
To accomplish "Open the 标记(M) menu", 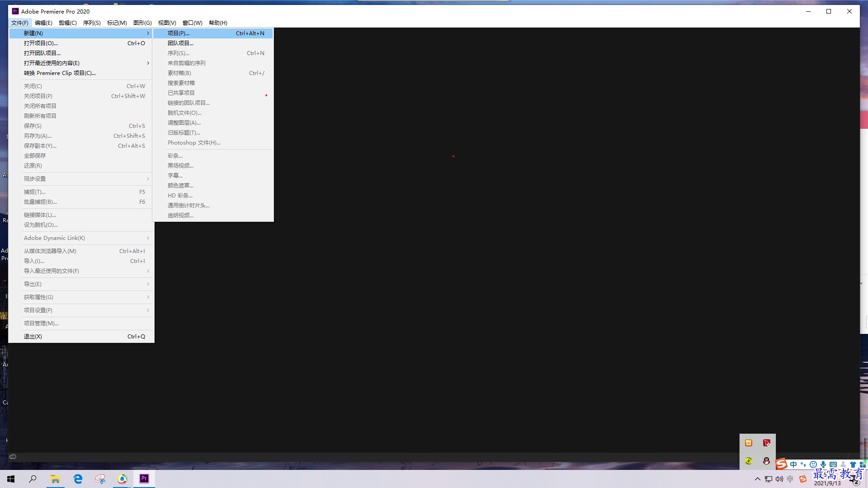I will pos(117,23).
